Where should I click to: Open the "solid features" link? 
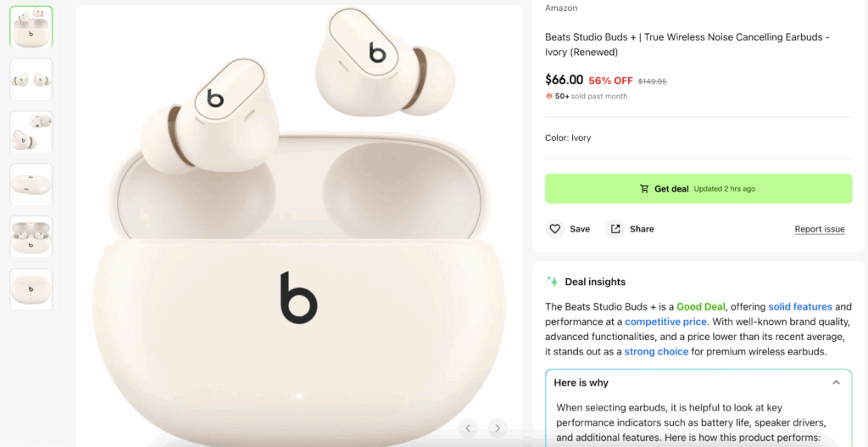[800, 306]
